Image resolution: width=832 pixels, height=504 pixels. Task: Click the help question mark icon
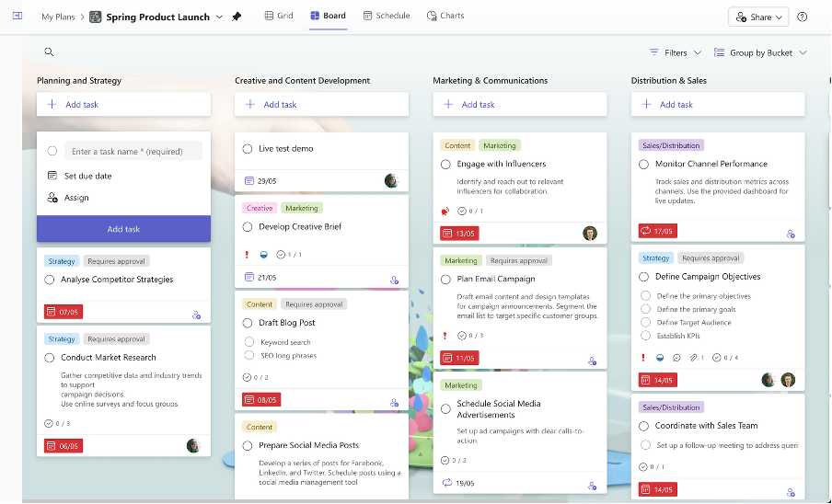tap(802, 17)
